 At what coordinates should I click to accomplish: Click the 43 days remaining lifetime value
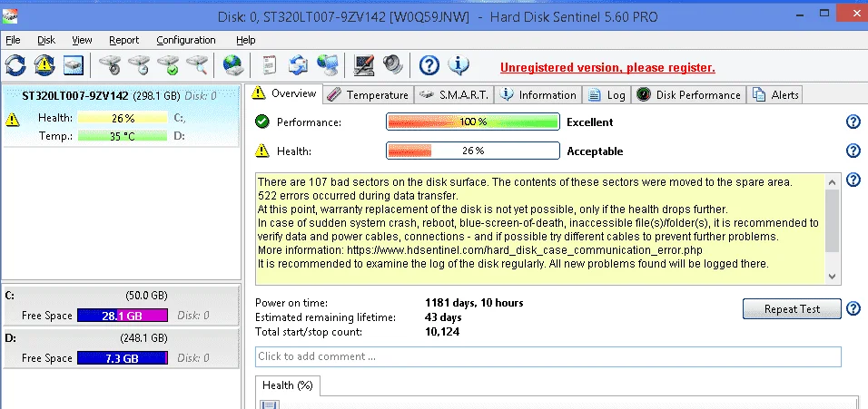point(443,317)
